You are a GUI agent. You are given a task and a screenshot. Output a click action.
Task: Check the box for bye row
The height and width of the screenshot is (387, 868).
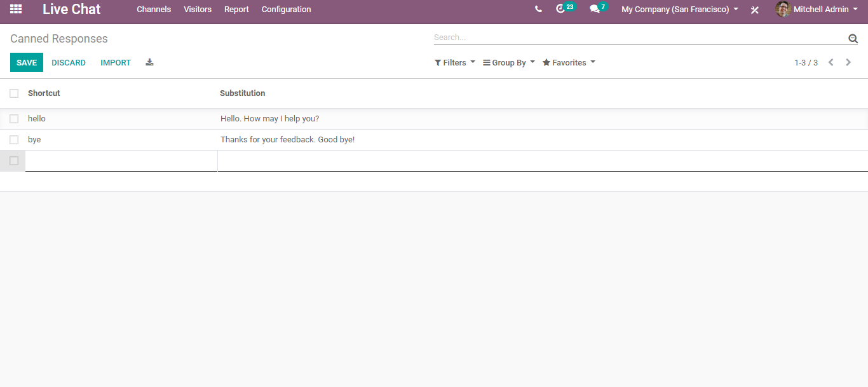click(14, 140)
